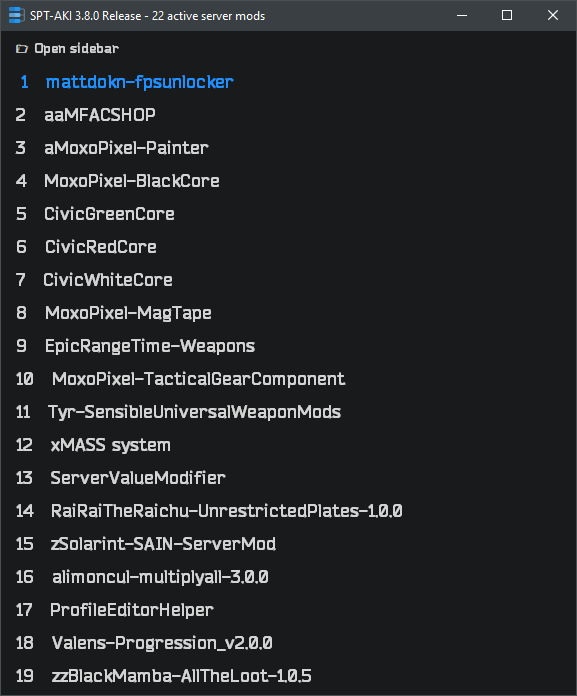The image size is (577, 696).
Task: Click the Open sidebar folder icon
Action: click(x=22, y=48)
